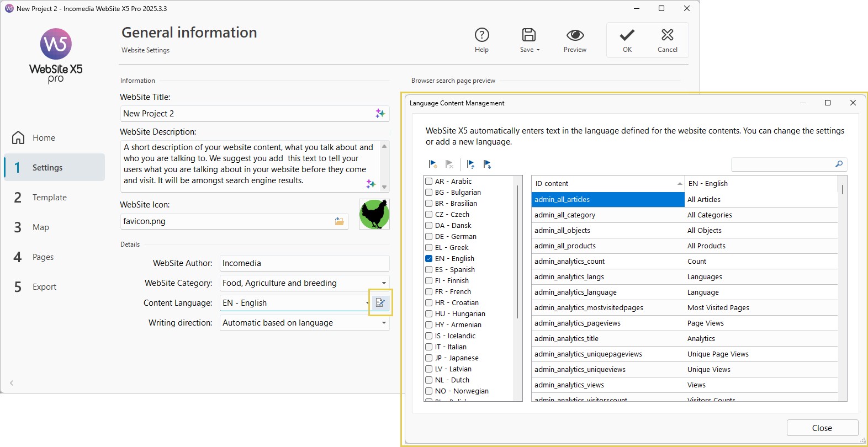This screenshot has height=447, width=868.
Task: Click the add new language flag icon
Action: pos(433,164)
